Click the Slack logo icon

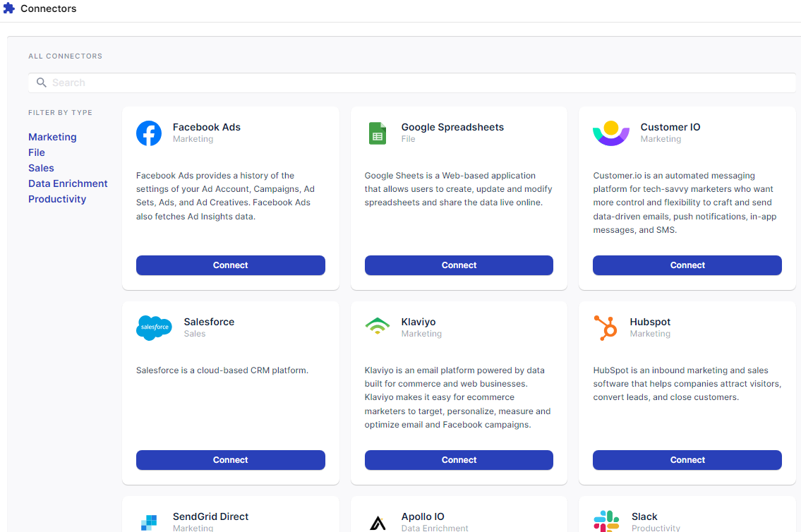point(606,521)
